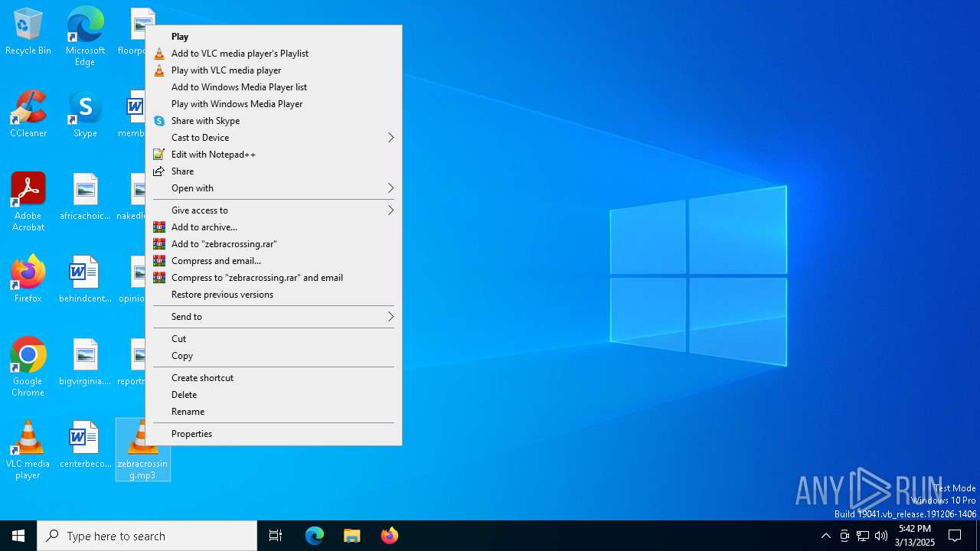Select the Firefox desktop shortcut

coord(28,279)
